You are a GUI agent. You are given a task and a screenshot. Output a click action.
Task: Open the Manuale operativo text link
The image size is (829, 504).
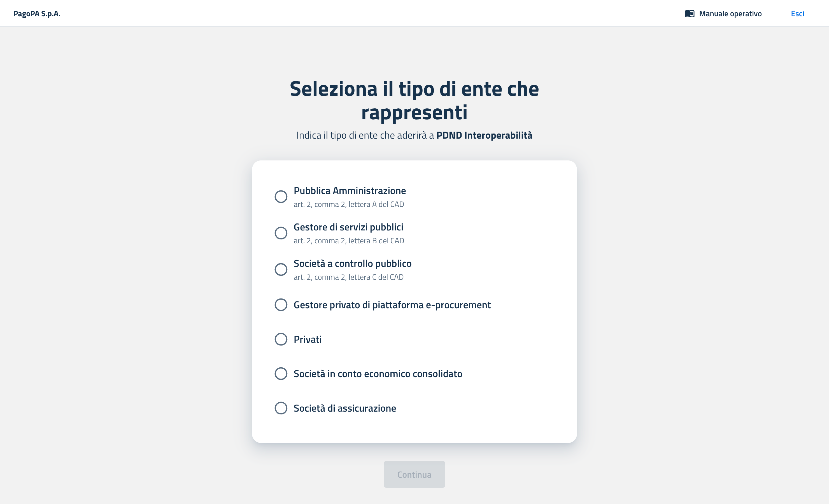pos(730,13)
